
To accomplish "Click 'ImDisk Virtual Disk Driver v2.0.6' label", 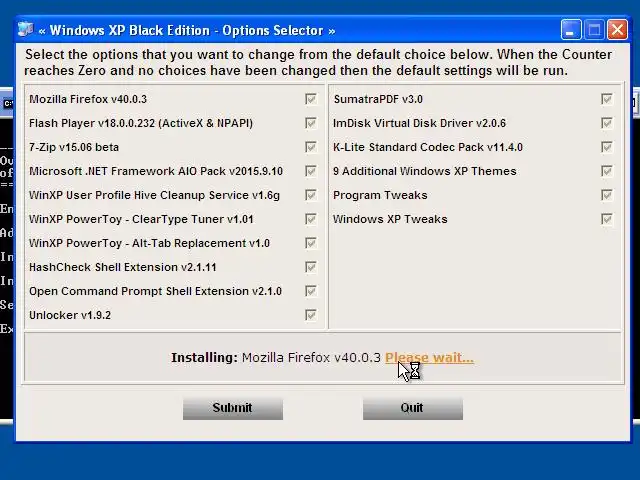I will pos(419,123).
